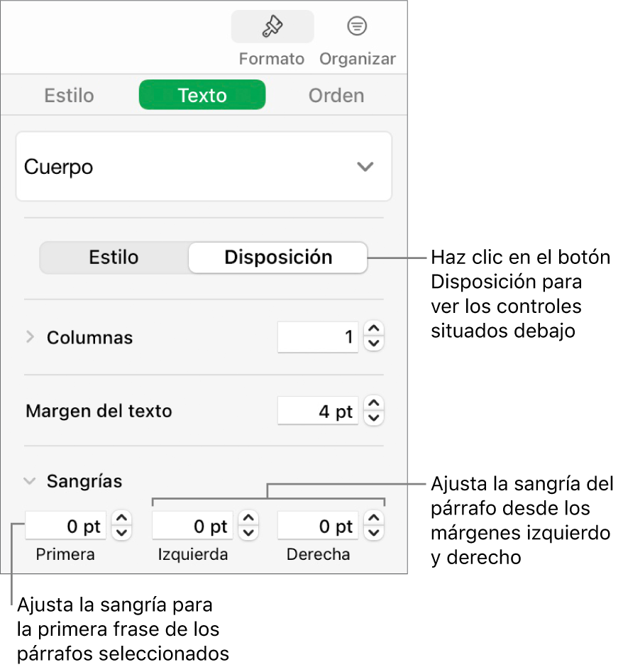Screen dimensions: 623x672
Task: Expand the Columnas section
Action: [30, 338]
